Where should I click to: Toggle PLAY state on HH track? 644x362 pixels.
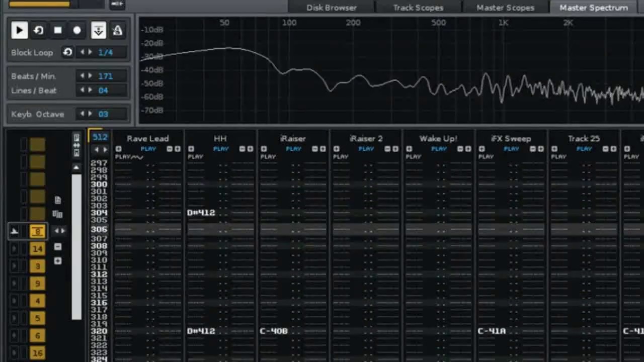(x=221, y=149)
